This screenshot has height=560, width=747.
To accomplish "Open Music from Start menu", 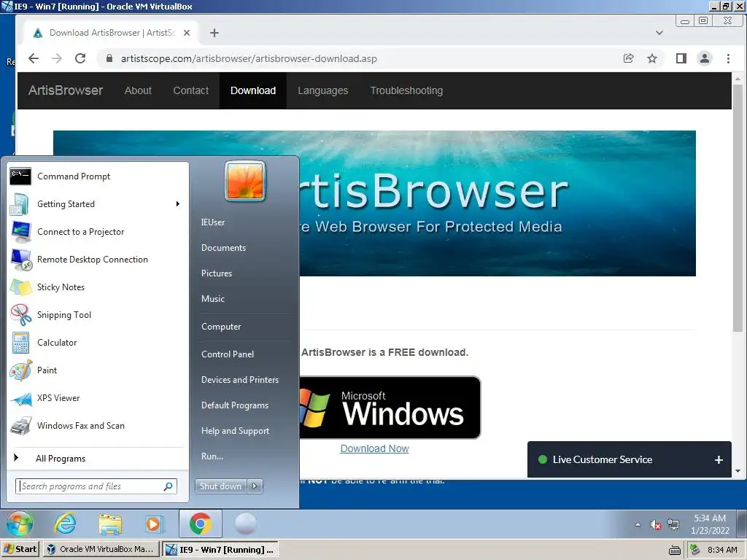I will click(212, 299).
